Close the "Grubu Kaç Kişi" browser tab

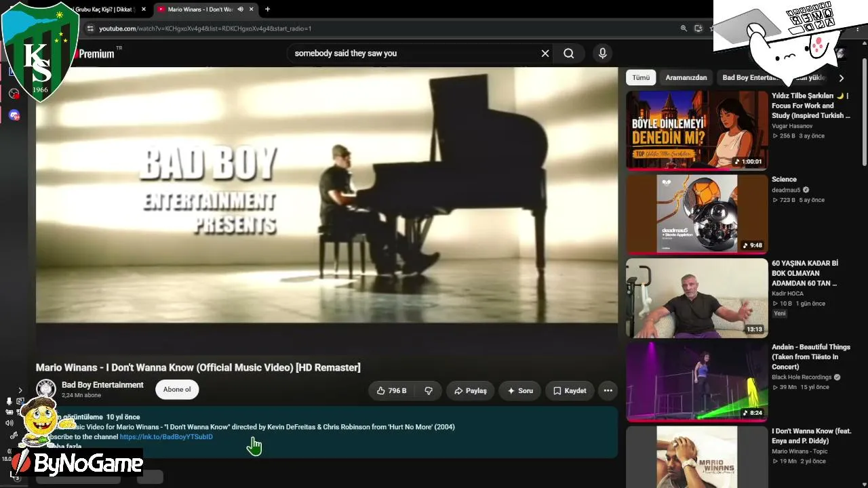pyautogui.click(x=144, y=9)
